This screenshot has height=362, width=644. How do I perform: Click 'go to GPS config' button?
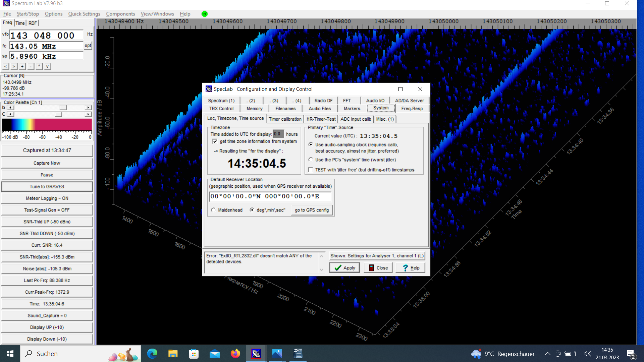[x=312, y=210]
